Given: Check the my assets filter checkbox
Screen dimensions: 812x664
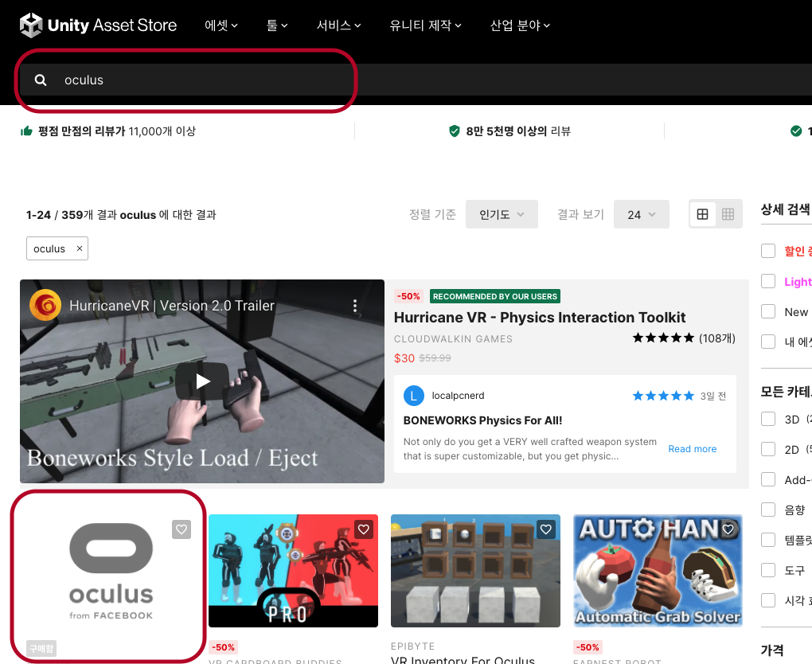Looking at the screenshot, I should pyautogui.click(x=768, y=342).
